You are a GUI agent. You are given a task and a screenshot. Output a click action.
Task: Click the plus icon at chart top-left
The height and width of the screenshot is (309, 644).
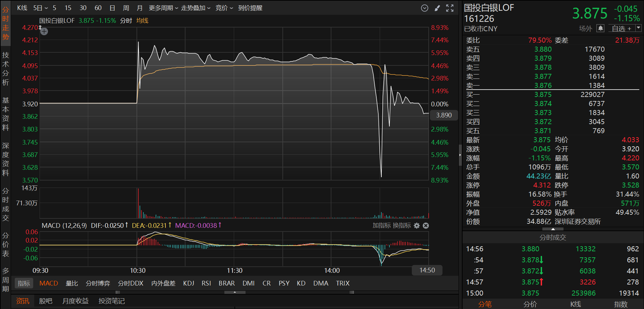click(44, 32)
